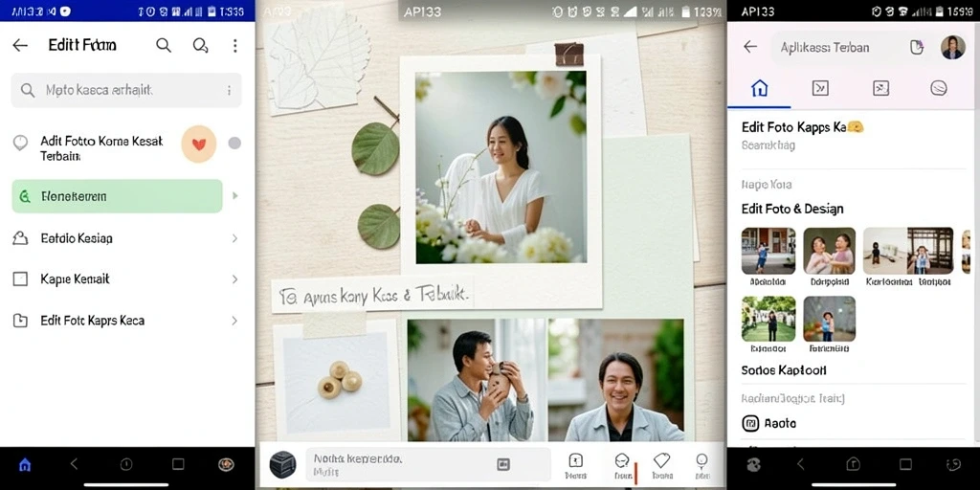Select the woman with flowers photo in collage
This screenshot has height=490, width=980.
(501, 167)
